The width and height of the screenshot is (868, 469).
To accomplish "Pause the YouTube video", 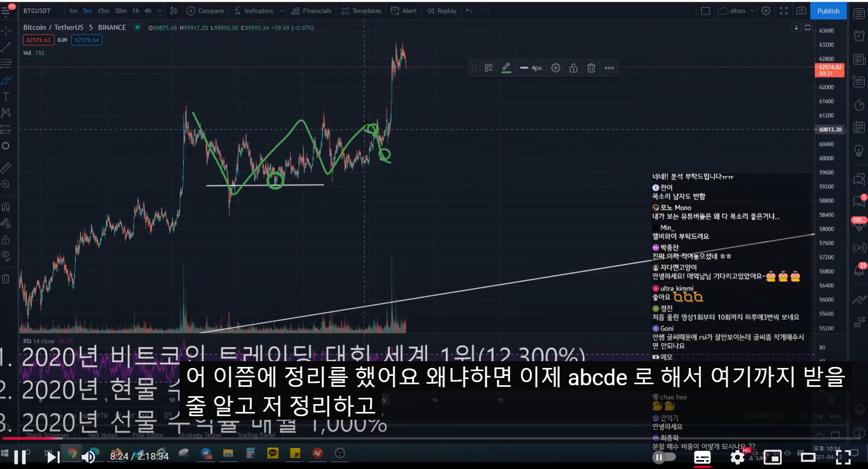I will pyautogui.click(x=20, y=456).
